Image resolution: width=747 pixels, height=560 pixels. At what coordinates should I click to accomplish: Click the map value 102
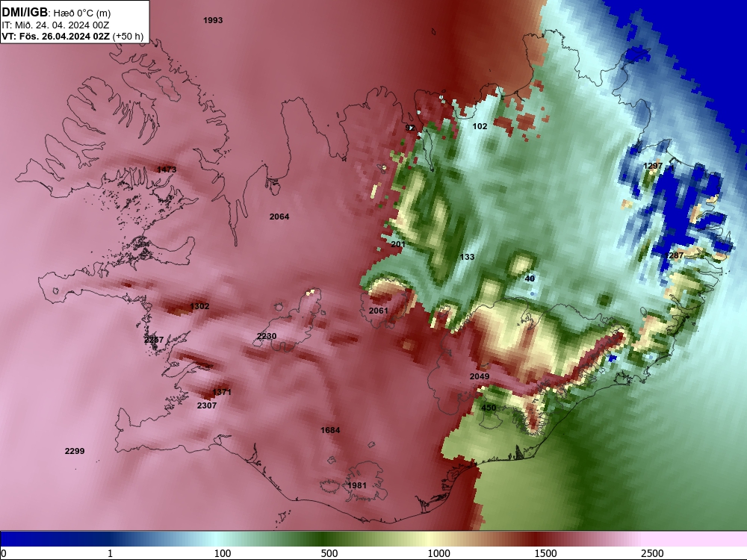pos(480,126)
